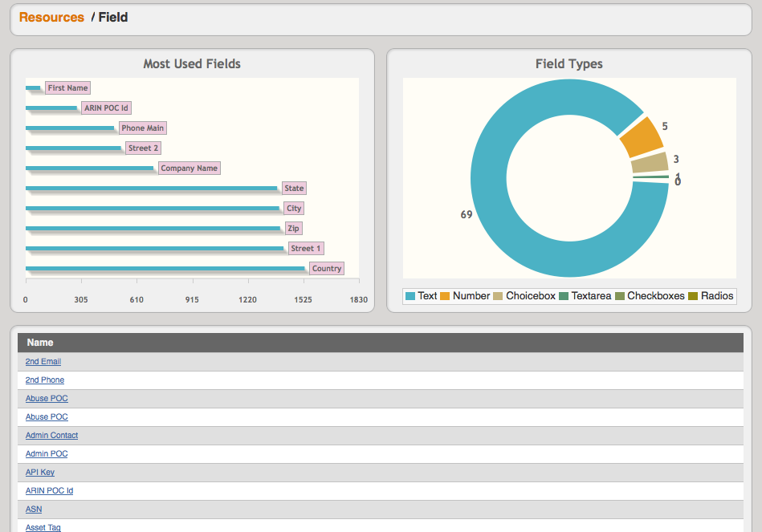Select the Admin Contact link

[51, 436]
